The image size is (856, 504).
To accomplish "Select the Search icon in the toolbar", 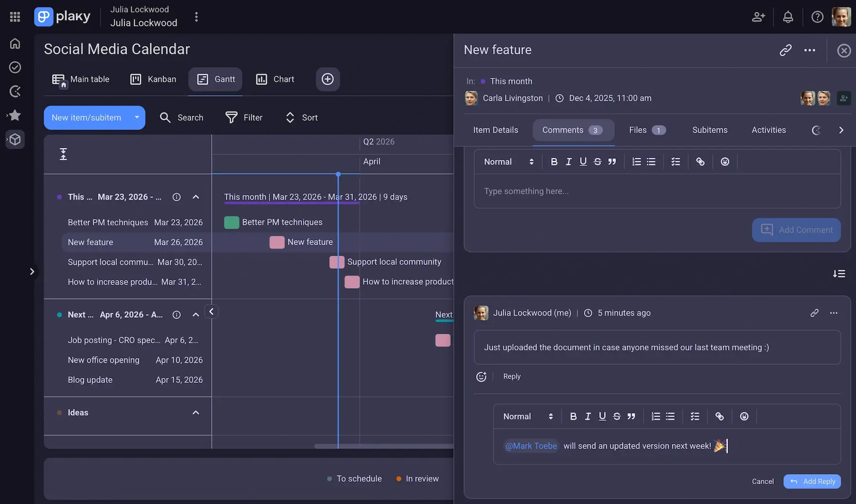I will pos(165,117).
